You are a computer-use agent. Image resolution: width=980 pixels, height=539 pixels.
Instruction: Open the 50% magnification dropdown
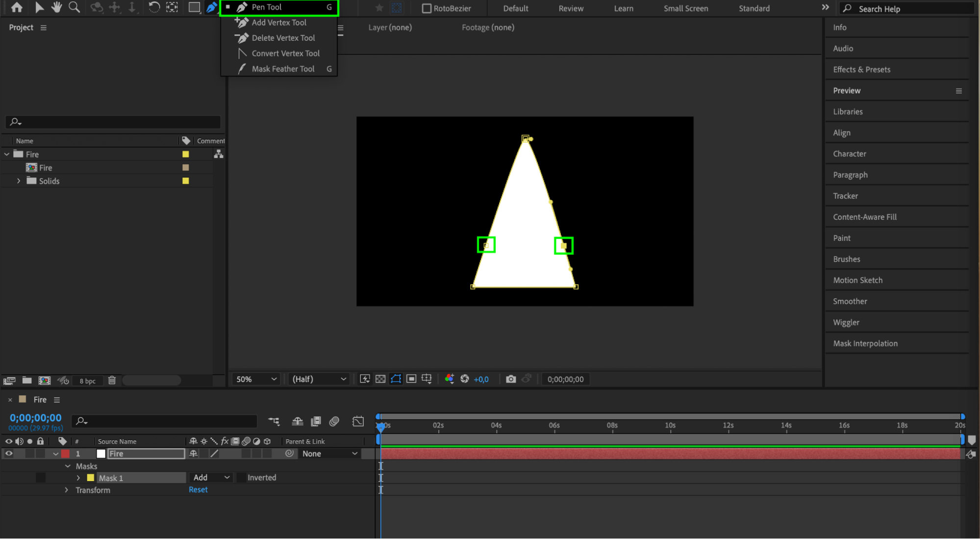[256, 379]
